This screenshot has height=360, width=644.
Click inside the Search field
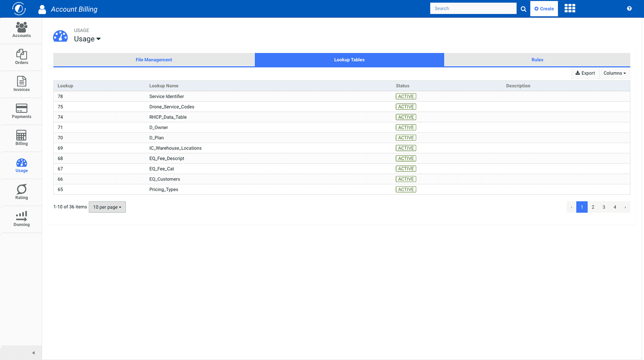pyautogui.click(x=473, y=8)
